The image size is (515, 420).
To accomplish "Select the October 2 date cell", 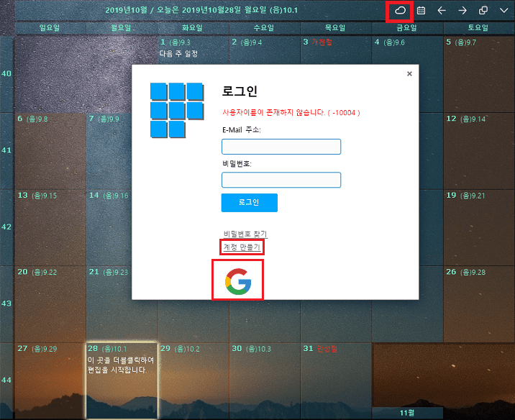I will (x=265, y=50).
